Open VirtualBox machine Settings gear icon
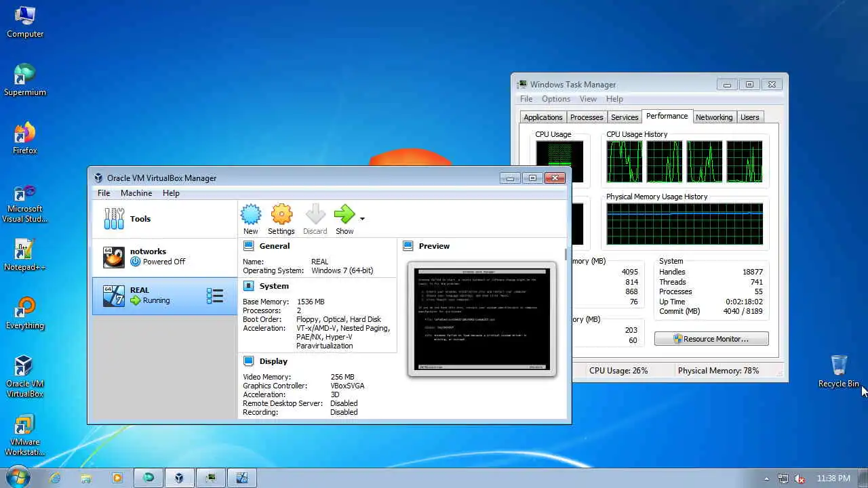This screenshot has height=488, width=868. pos(281,215)
